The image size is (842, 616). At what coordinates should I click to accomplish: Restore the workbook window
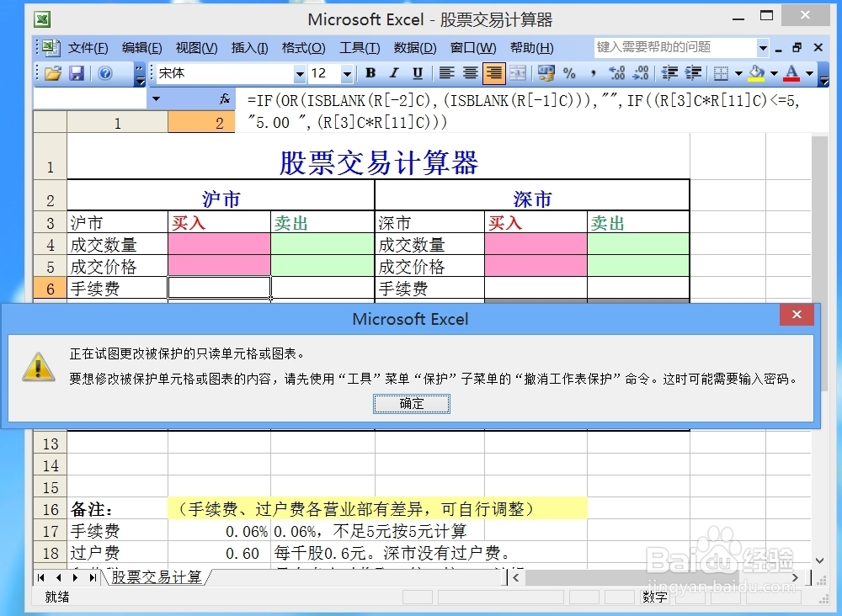click(797, 48)
